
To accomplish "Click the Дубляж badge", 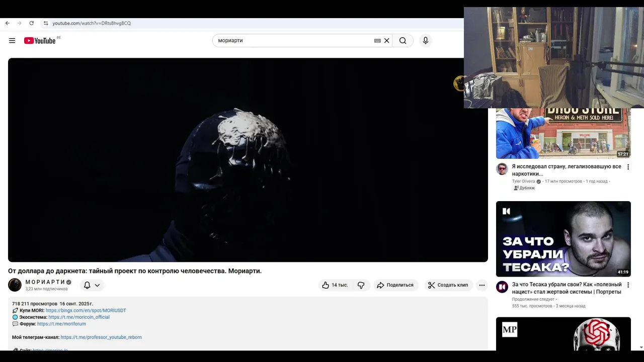I will coord(524,188).
